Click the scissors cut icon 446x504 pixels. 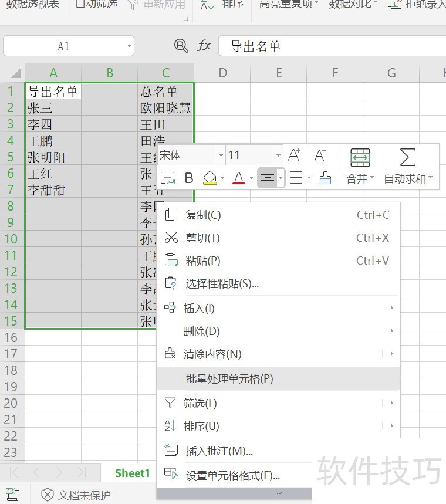171,238
